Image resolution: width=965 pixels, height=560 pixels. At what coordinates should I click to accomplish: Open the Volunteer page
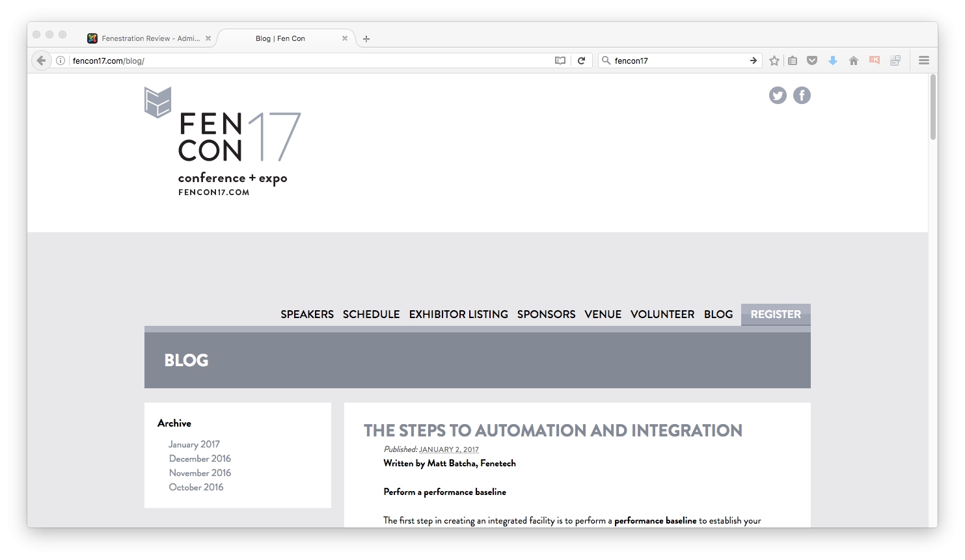point(662,314)
